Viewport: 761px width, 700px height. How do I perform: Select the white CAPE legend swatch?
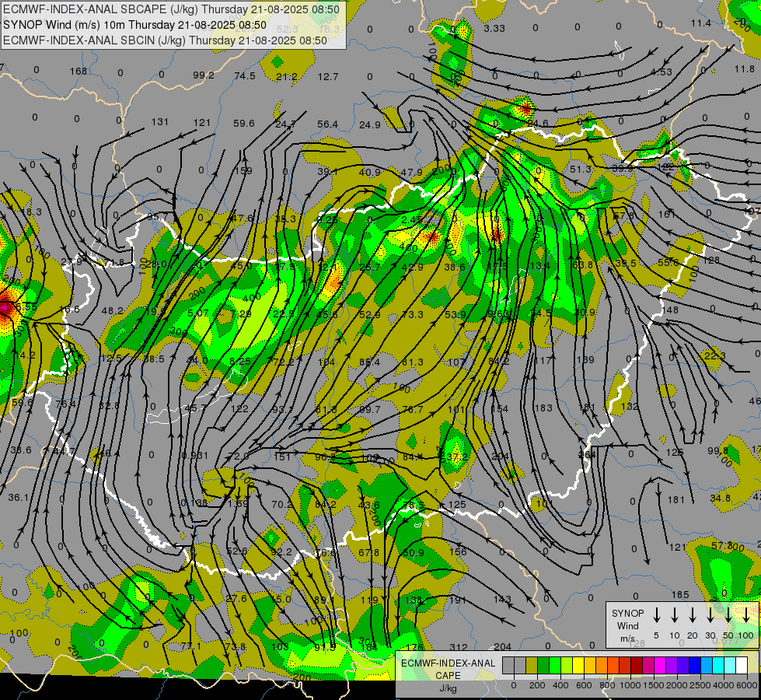click(x=741, y=665)
